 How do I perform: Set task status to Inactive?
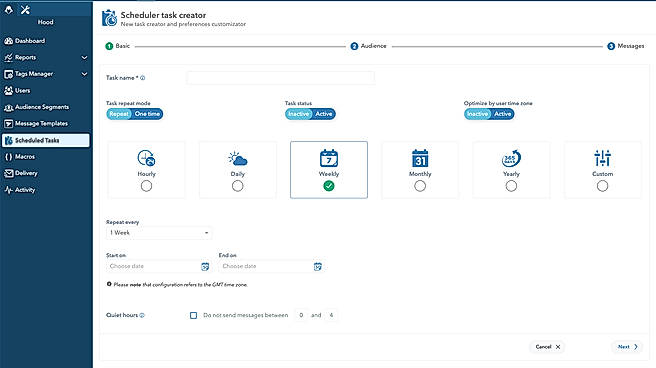(298, 114)
